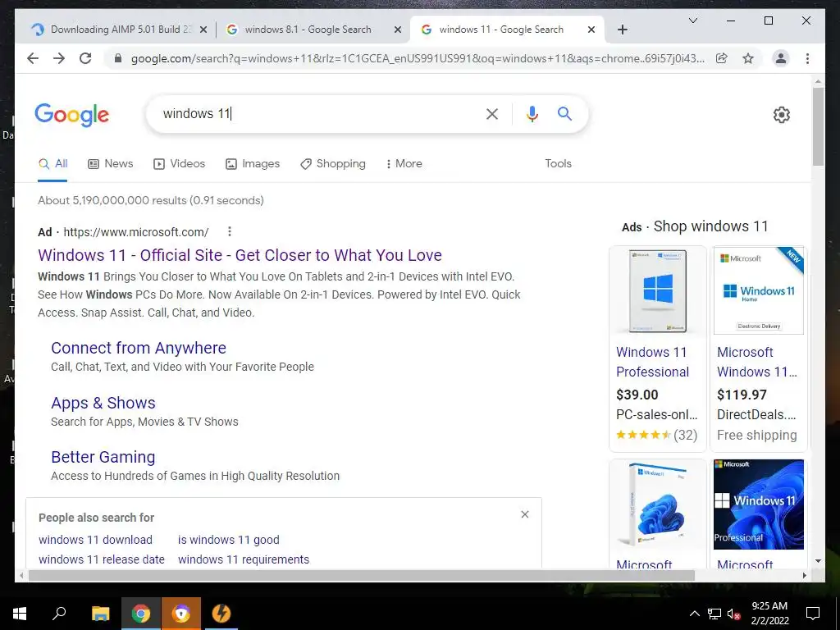Image resolution: width=840 pixels, height=630 pixels.
Task: Expand the More search filters menu
Action: (x=404, y=163)
